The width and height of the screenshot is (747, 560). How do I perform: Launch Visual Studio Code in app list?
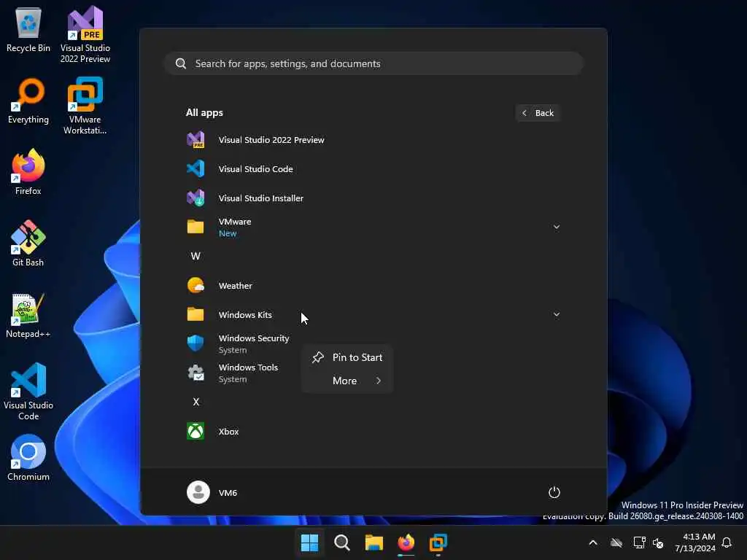coord(373,169)
